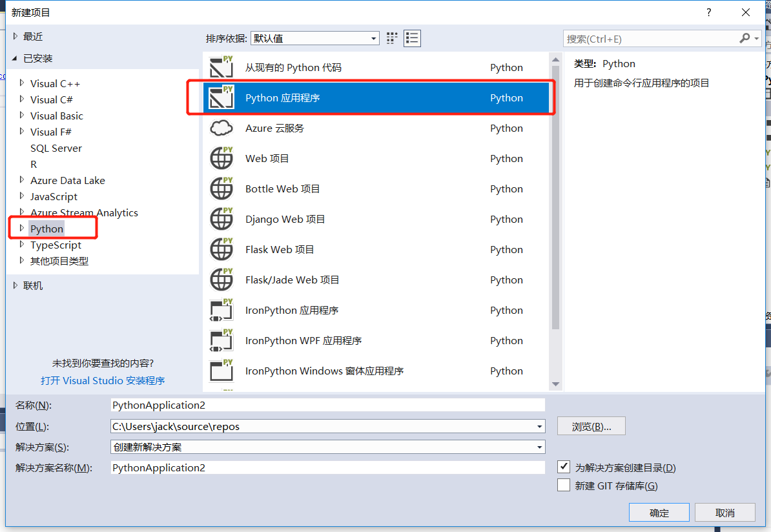The height and width of the screenshot is (532, 771).
Task: Click the Azure 云服务 cloud icon
Action: 221,128
